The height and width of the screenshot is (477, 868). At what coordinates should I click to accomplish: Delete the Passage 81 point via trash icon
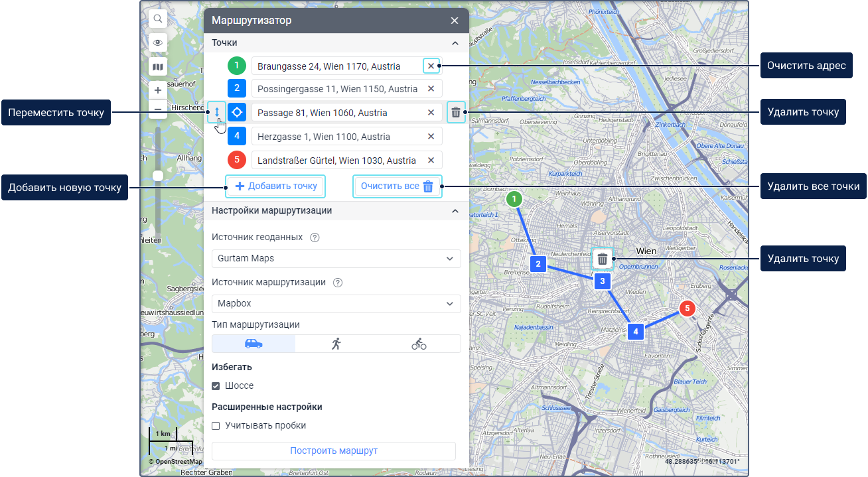pos(456,113)
